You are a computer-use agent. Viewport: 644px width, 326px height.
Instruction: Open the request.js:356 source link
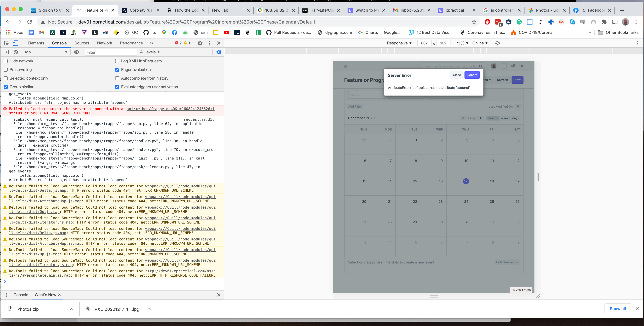point(199,119)
